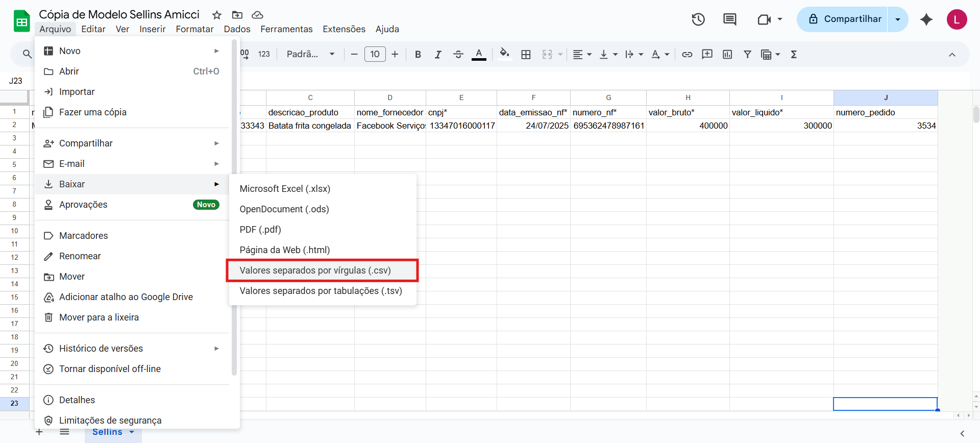
Task: Expand the Compartilhar button dropdown arrow
Action: pyautogui.click(x=897, y=19)
